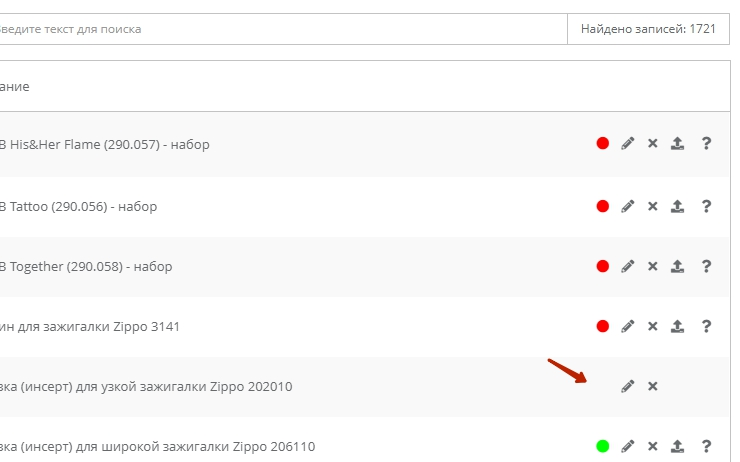
Task: Upload icon for Together (290.058) row
Action: tap(678, 267)
